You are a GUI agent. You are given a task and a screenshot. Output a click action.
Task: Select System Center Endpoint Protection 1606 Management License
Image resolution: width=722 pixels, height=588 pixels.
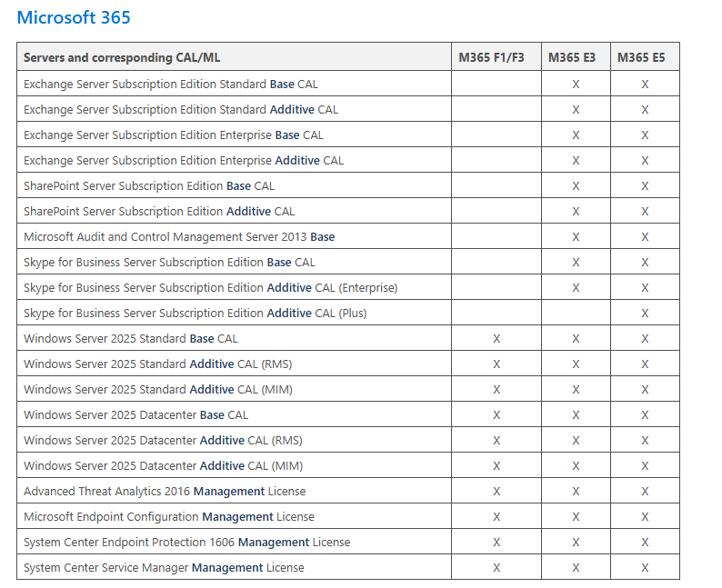click(187, 543)
